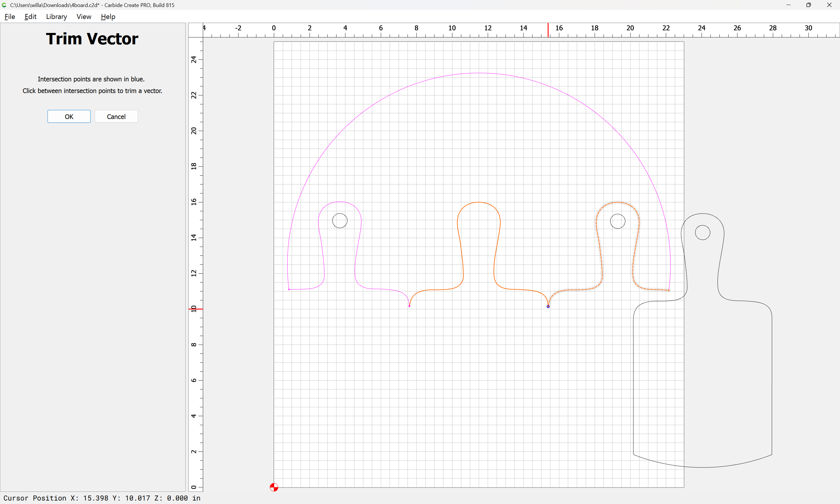The image size is (840, 504).
Task: Click the small circle inside the dashed orange handle
Action: coord(618,221)
